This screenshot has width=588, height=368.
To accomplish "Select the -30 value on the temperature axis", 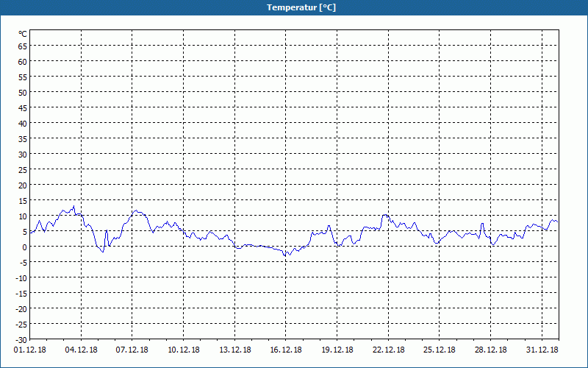I will [21, 340].
